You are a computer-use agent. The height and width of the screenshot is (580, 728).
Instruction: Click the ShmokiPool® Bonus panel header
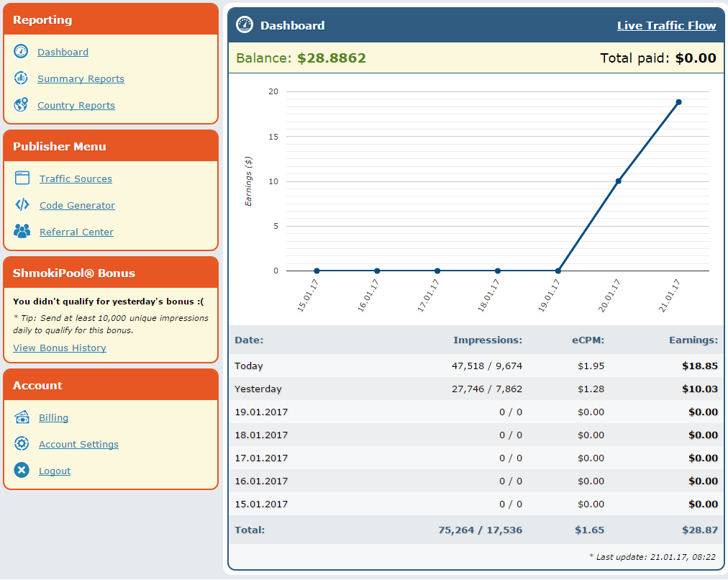pos(111,273)
